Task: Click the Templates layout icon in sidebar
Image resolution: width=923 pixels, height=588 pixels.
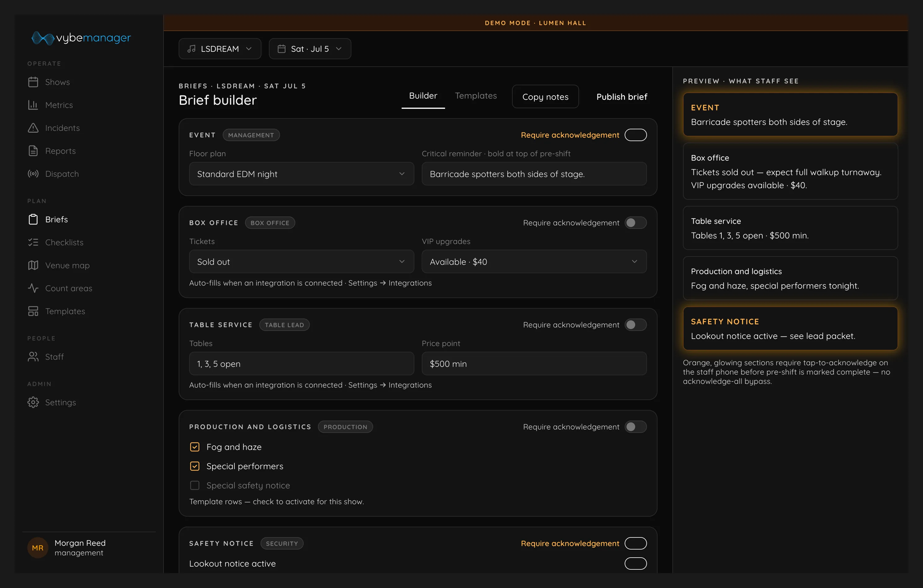Action: tap(33, 312)
